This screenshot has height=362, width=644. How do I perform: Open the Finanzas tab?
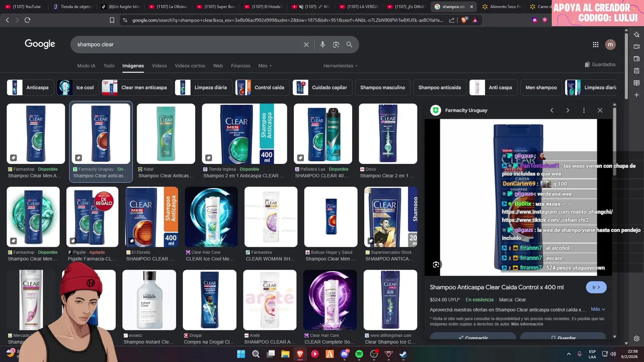click(240, 66)
